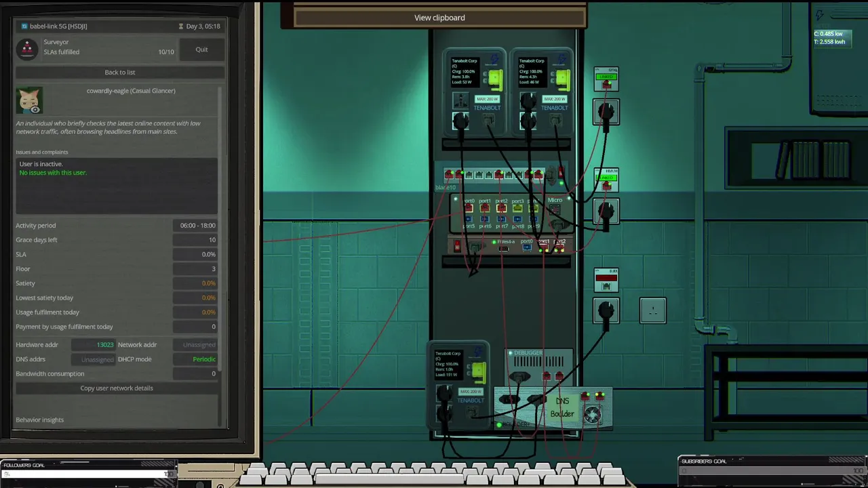Click the empty top-left Tenabolt upper outlet
This screenshot has width=868, height=488.
460,100
